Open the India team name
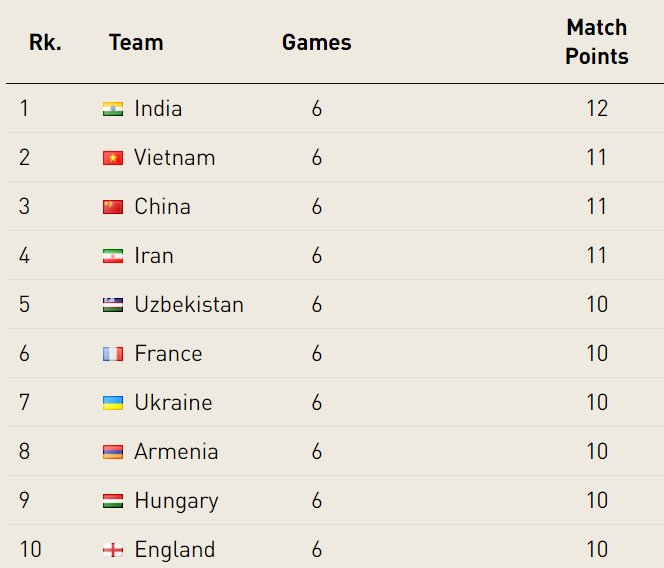This screenshot has width=664, height=568. tap(158, 108)
